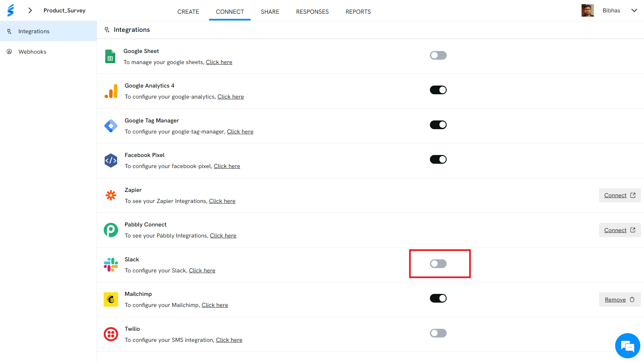Click the Mailchimp title text
The height and width of the screenshot is (362, 644).
click(138, 294)
